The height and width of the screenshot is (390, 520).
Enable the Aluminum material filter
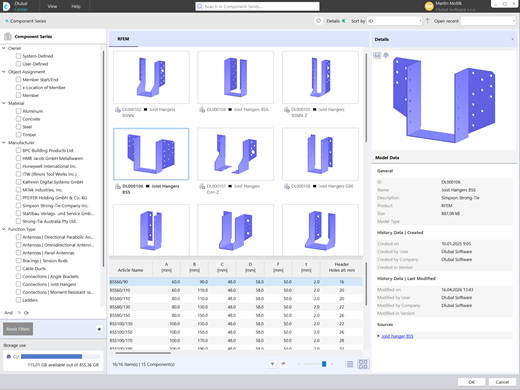coord(18,111)
